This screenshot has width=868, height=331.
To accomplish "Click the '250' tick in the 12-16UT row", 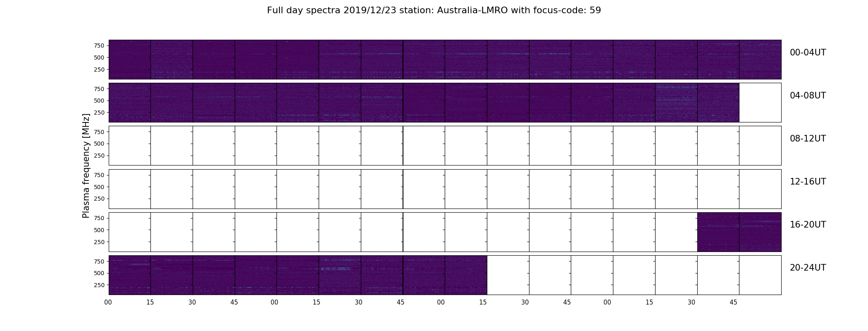I will click(x=99, y=199).
